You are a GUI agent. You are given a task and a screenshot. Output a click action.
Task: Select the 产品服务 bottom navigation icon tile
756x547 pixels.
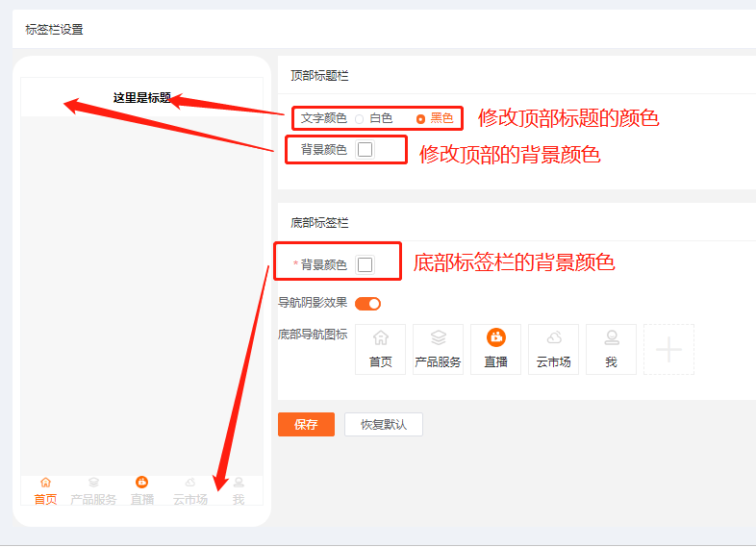pos(438,349)
